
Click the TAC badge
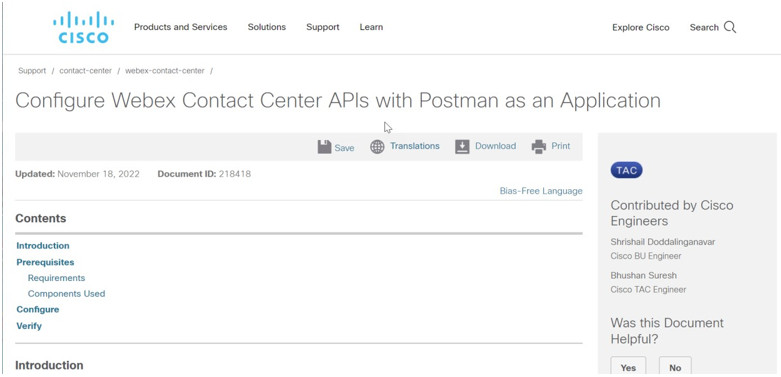(x=626, y=170)
